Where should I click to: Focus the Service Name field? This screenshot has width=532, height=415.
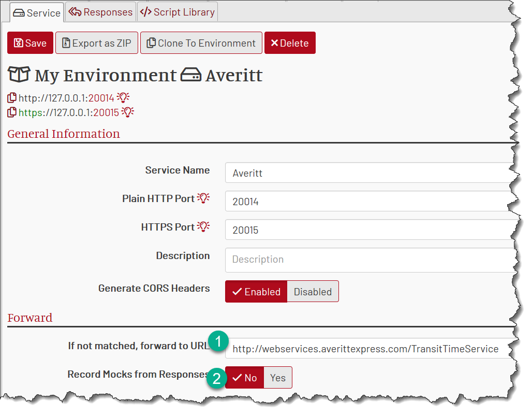click(x=370, y=173)
